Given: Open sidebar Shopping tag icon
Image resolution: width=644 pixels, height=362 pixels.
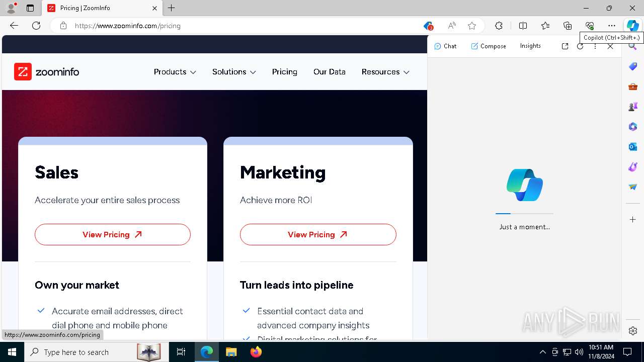Looking at the screenshot, I should [633, 66].
